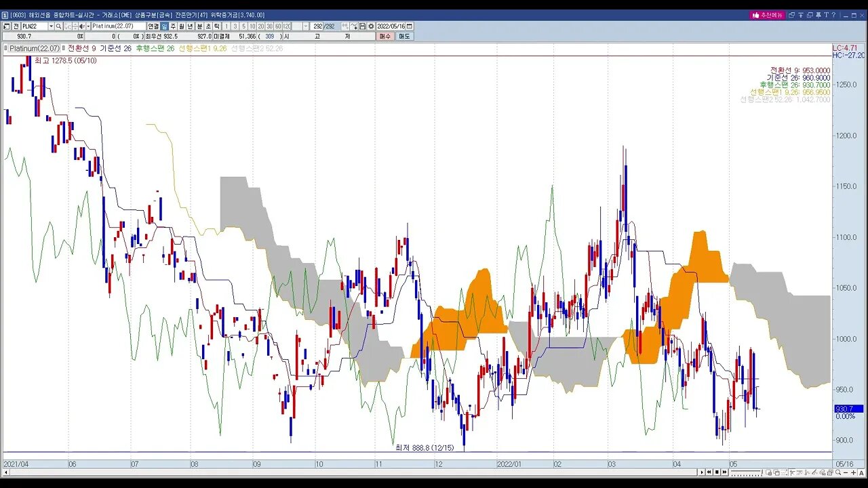Click the fast rewind playback button
The image size is (868, 488).
(x=709, y=472)
